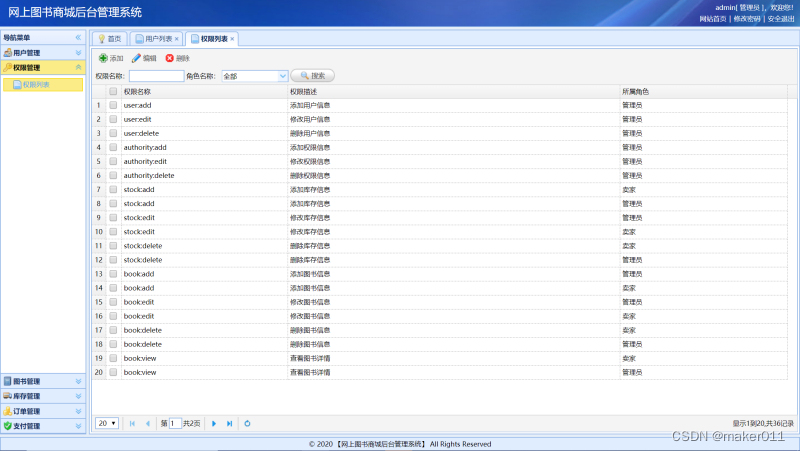This screenshot has height=451, width=800.
Task: Check the box for row authority:edit
Action: pos(113,161)
